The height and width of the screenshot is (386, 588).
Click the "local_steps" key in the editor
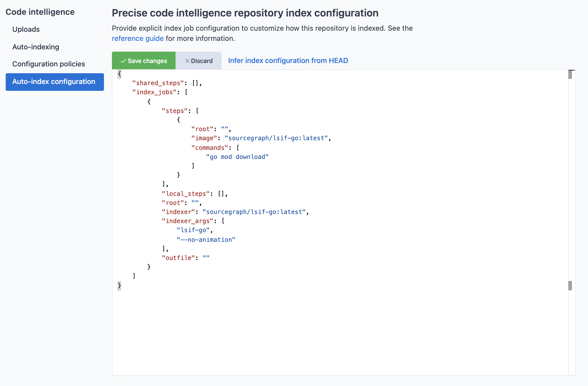[x=186, y=194]
